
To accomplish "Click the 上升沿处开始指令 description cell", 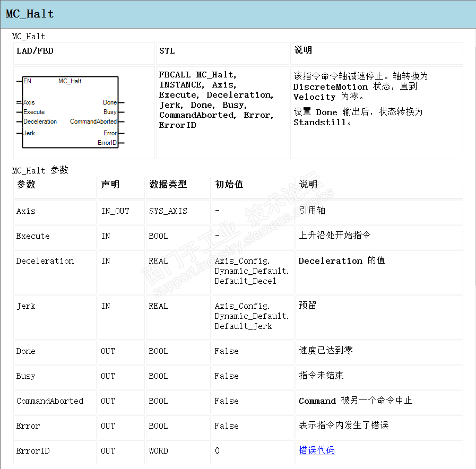I will [x=379, y=237].
